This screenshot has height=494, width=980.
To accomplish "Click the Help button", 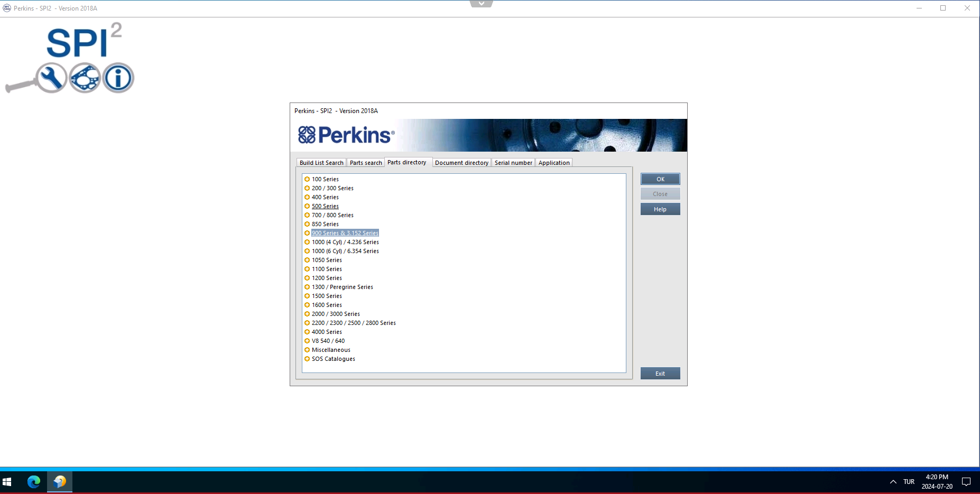I will pyautogui.click(x=660, y=209).
